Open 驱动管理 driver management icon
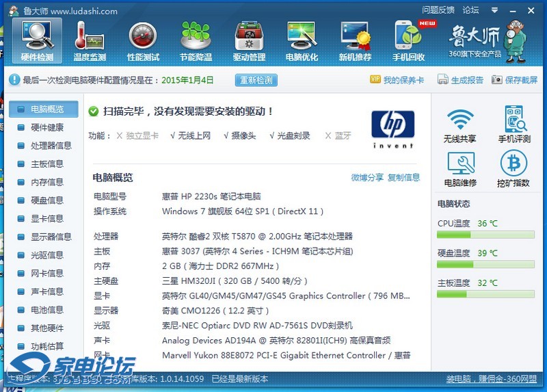Viewport: 547px width, 392px height. [249, 40]
